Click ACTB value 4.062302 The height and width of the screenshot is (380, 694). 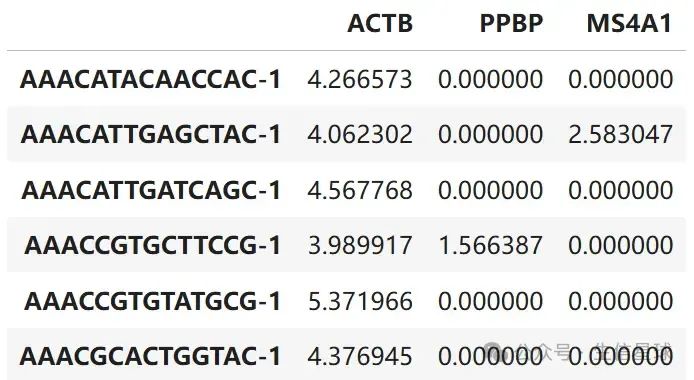(x=360, y=134)
